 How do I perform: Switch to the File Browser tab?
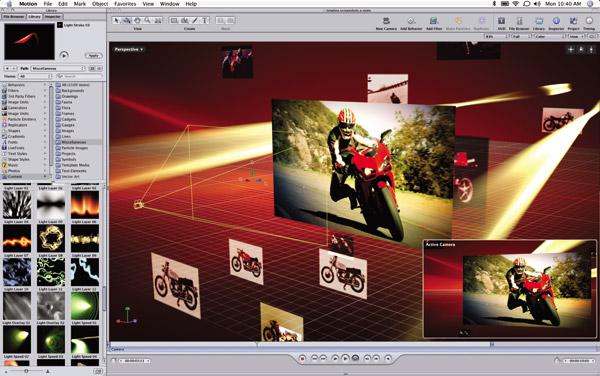pos(14,16)
